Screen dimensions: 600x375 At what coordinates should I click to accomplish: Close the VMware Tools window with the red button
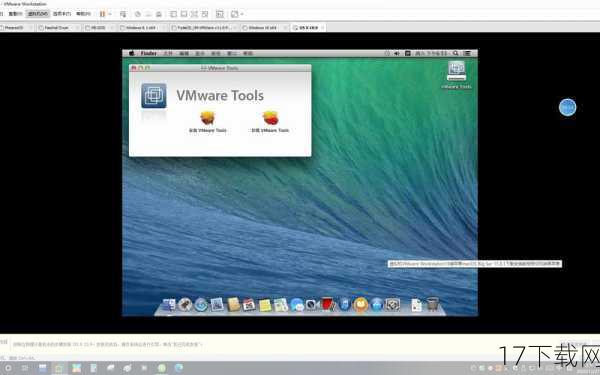click(x=134, y=68)
